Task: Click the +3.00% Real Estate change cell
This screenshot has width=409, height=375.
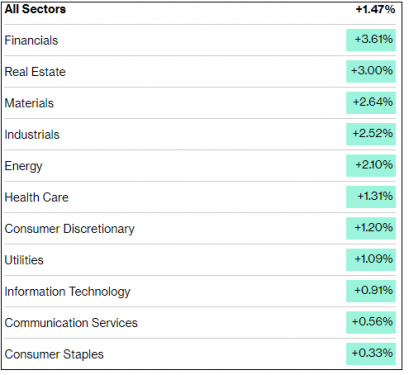Action: [x=371, y=71]
